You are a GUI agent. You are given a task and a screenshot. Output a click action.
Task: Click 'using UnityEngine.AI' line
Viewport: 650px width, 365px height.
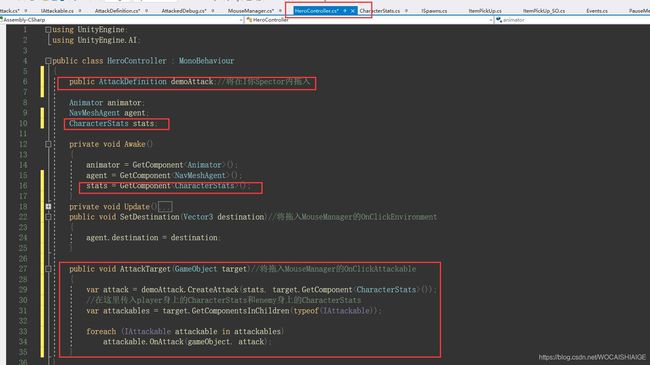tap(96, 40)
